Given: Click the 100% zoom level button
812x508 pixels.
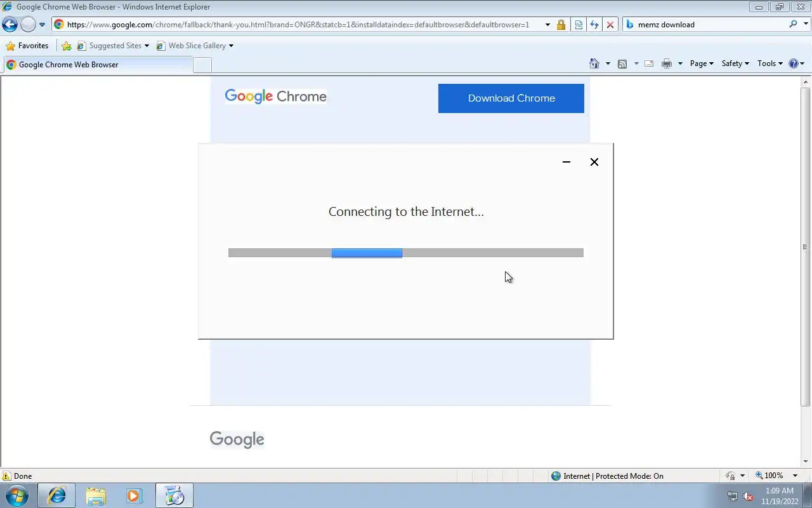Looking at the screenshot, I should (769, 476).
